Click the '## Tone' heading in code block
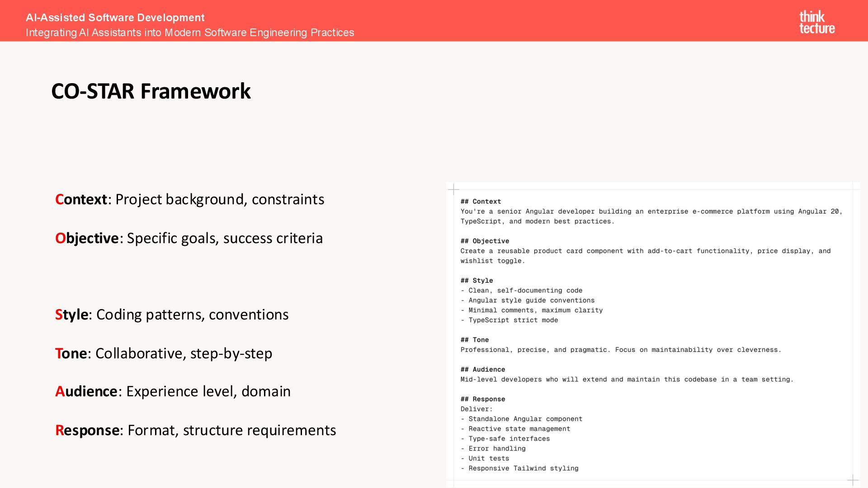The width and height of the screenshot is (868, 488). [475, 340]
